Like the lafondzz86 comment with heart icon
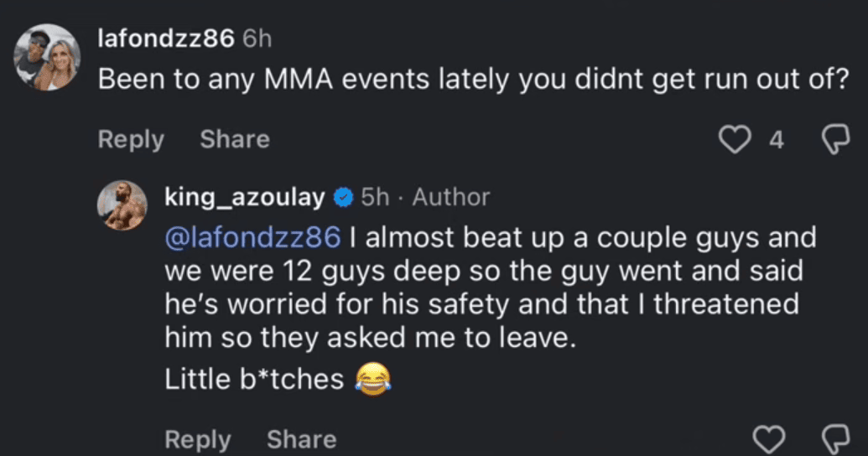 coord(736,140)
